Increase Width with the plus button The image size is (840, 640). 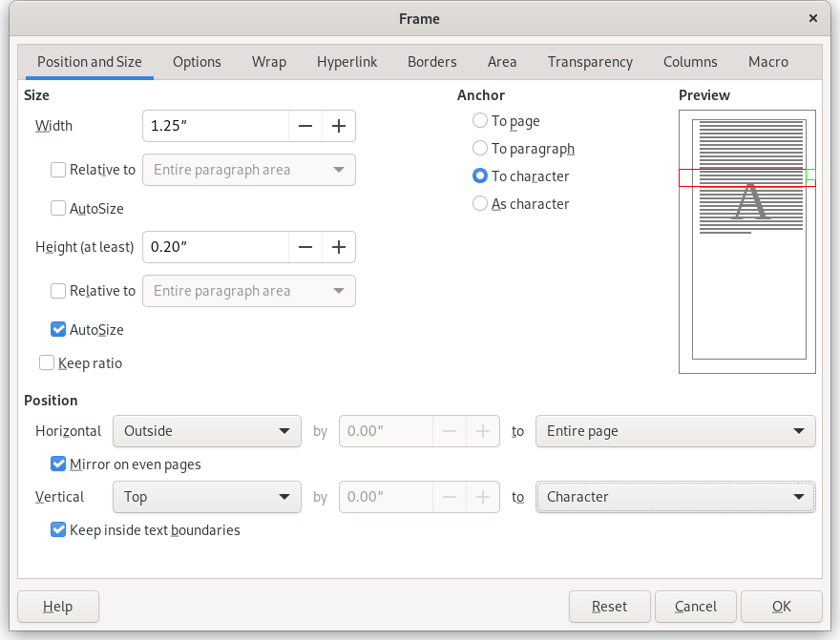[x=338, y=126]
